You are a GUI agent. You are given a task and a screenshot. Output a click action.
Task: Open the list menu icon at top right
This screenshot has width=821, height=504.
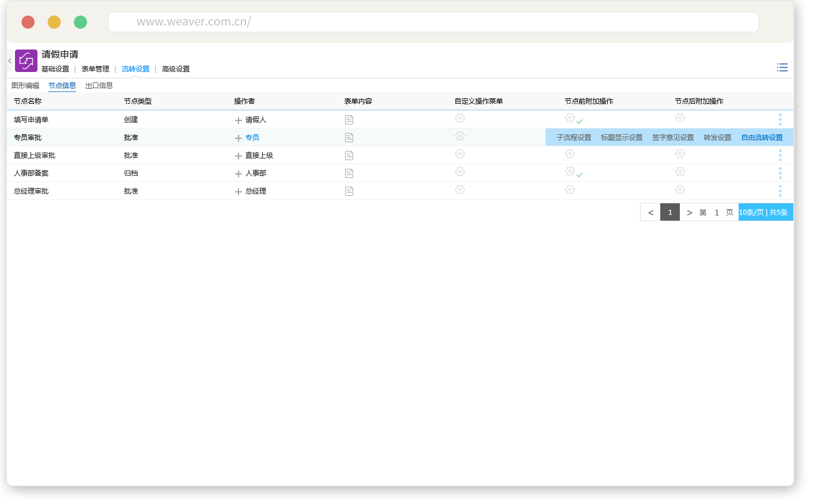coord(782,67)
